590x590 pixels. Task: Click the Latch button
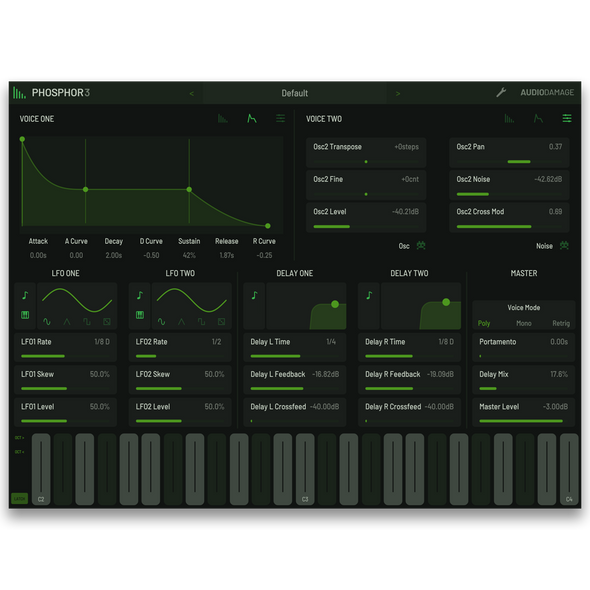click(20, 499)
